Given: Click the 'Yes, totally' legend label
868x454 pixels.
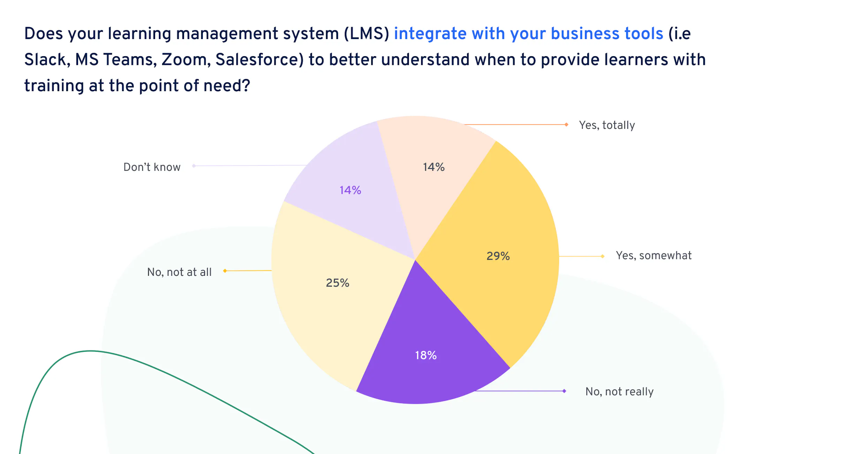Looking at the screenshot, I should coord(607,125).
